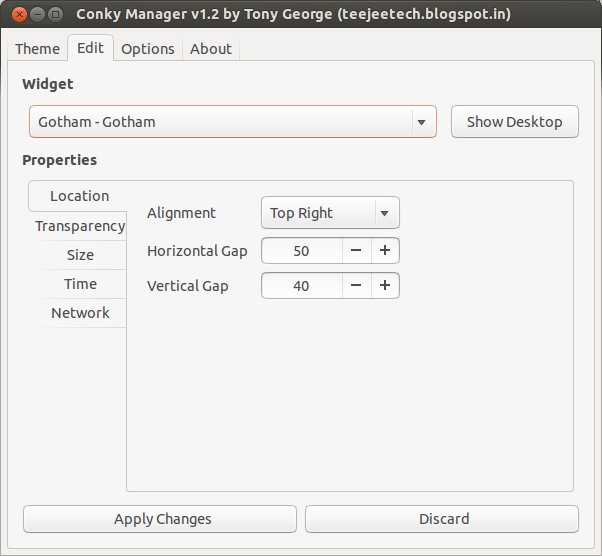Screen dimensions: 602x556
Task: Show the Network properties section
Action: 80,313
